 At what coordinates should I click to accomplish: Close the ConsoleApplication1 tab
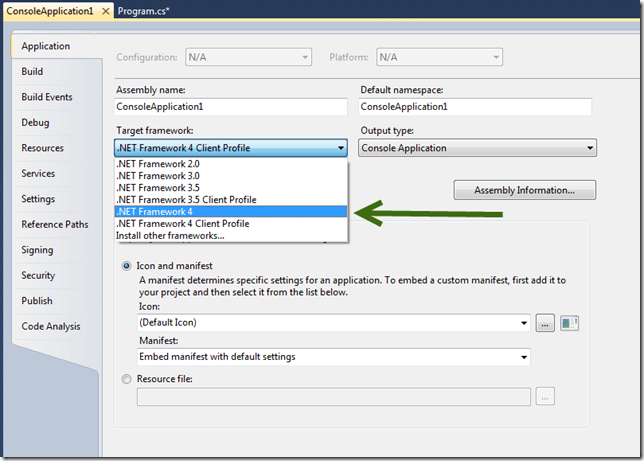tap(106, 11)
